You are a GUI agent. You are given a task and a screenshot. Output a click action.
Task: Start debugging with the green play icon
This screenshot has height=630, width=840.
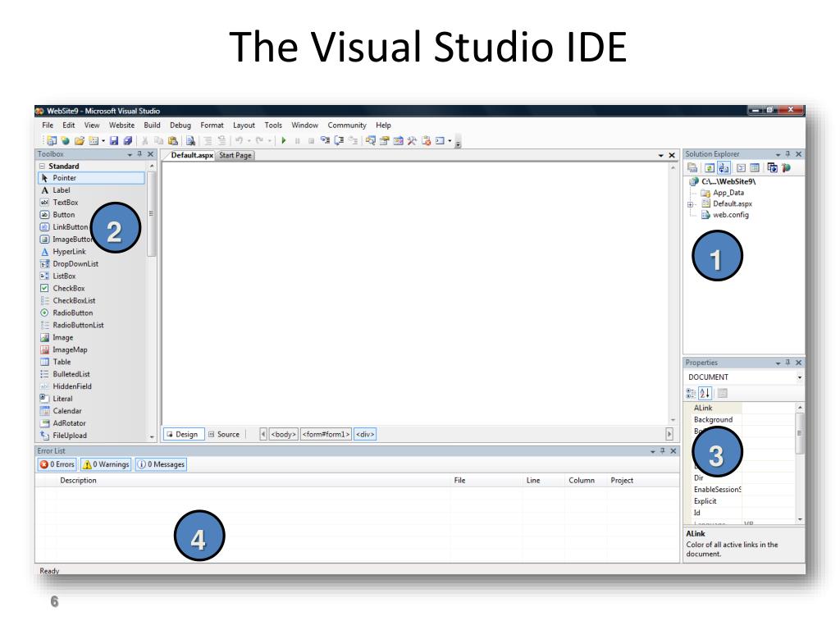pyautogui.click(x=283, y=140)
